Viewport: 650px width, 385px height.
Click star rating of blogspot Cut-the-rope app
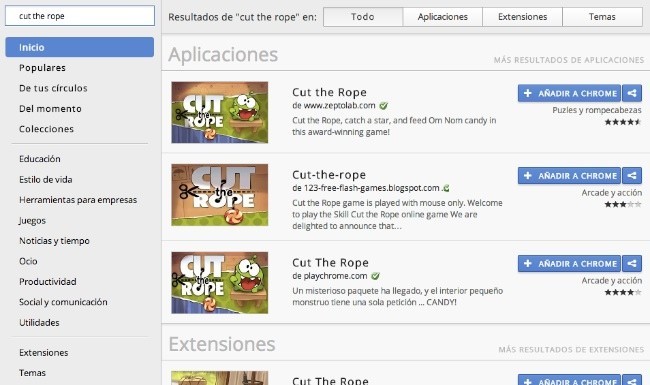(623, 204)
